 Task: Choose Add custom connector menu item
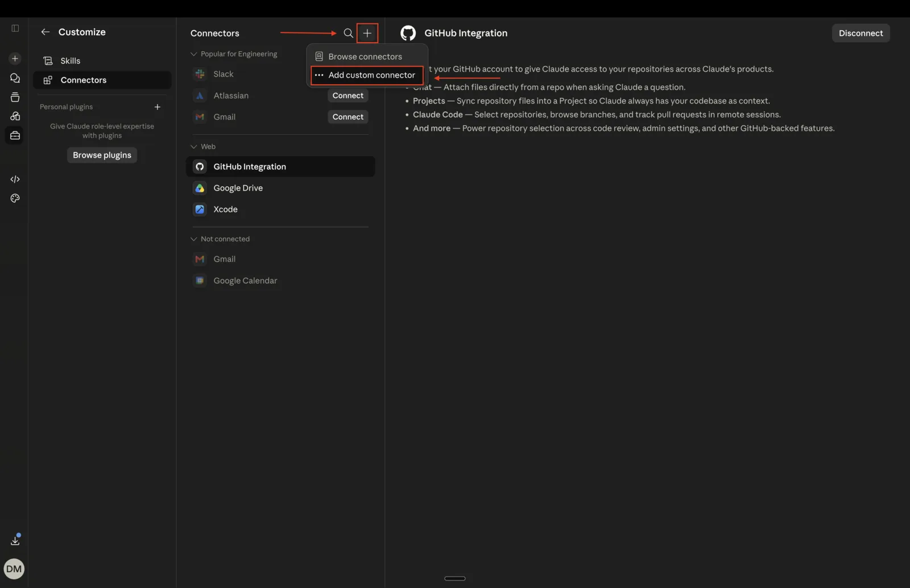coord(367,75)
